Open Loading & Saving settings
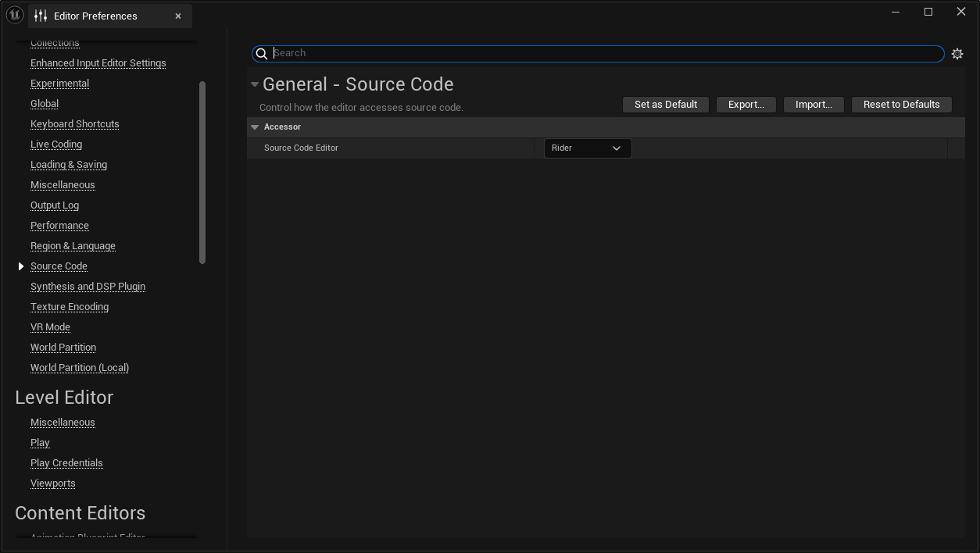Viewport: 980px width, 553px height. pos(69,165)
